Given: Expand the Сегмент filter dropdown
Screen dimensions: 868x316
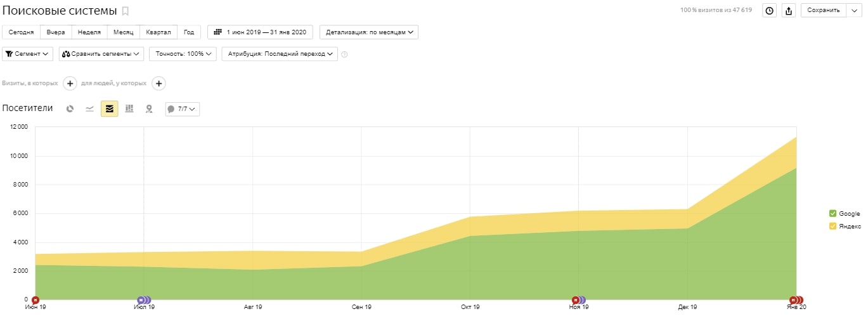Looking at the screenshot, I should coord(28,54).
